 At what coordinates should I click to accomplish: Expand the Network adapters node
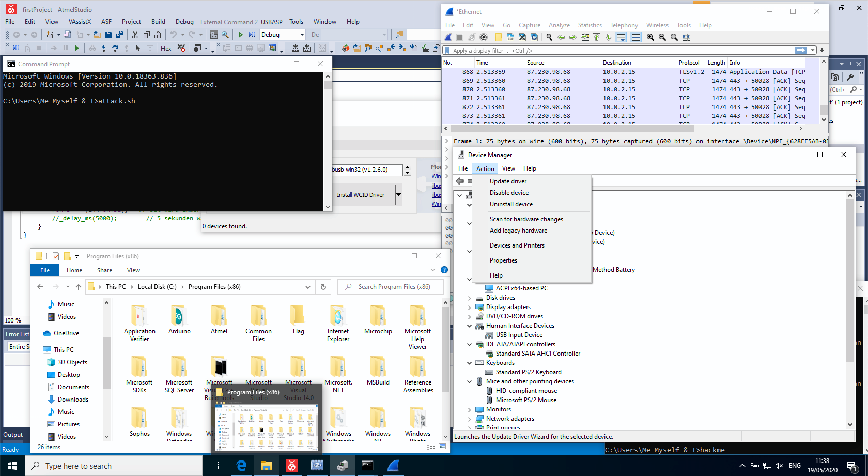pos(469,419)
